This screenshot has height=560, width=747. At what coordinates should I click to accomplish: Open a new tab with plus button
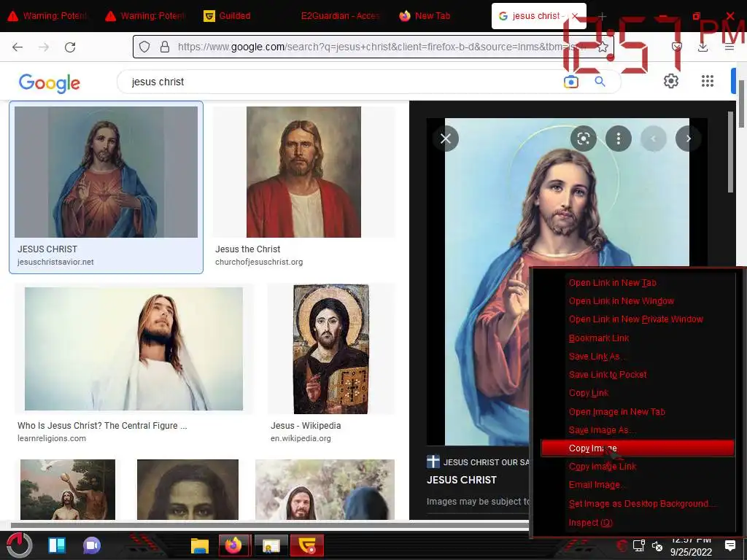click(x=602, y=16)
